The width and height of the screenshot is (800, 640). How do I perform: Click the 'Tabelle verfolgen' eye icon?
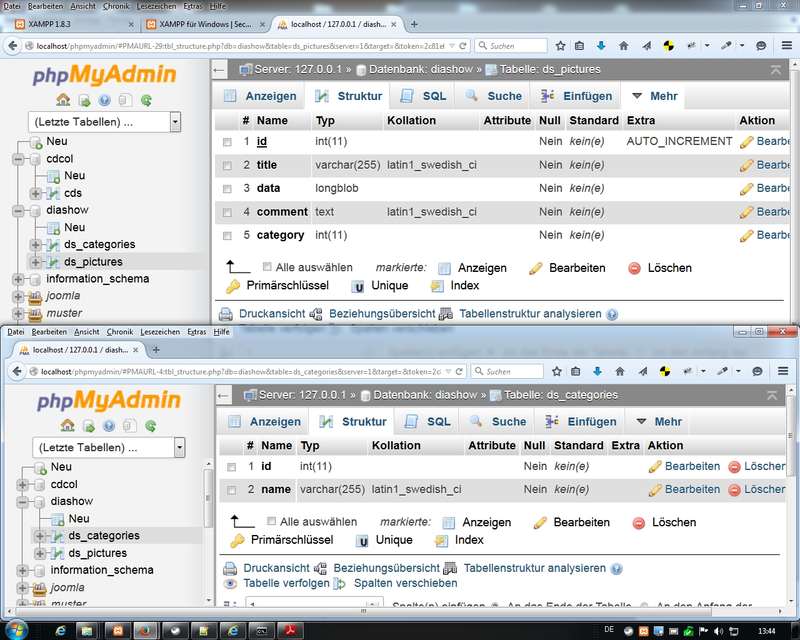coord(232,583)
